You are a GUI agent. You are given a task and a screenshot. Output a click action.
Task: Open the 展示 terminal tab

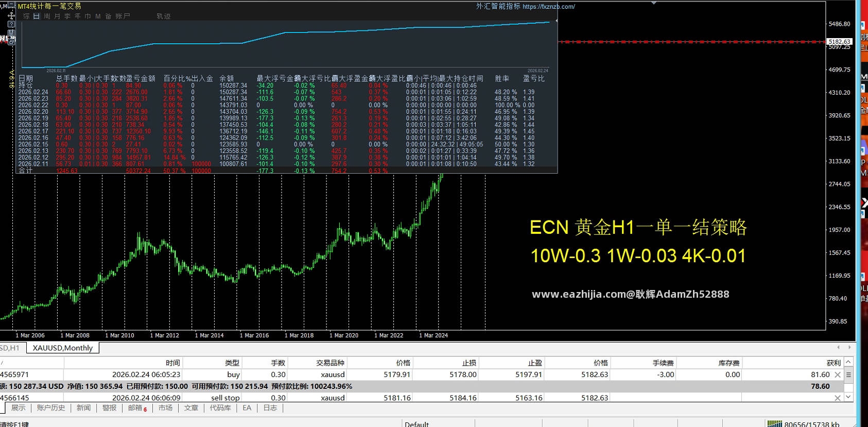tap(19, 408)
